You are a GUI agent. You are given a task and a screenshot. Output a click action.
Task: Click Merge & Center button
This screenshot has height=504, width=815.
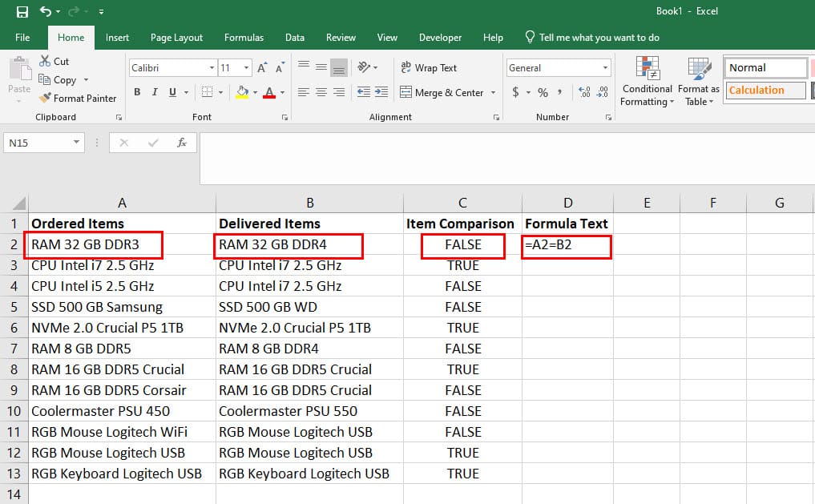[442, 92]
